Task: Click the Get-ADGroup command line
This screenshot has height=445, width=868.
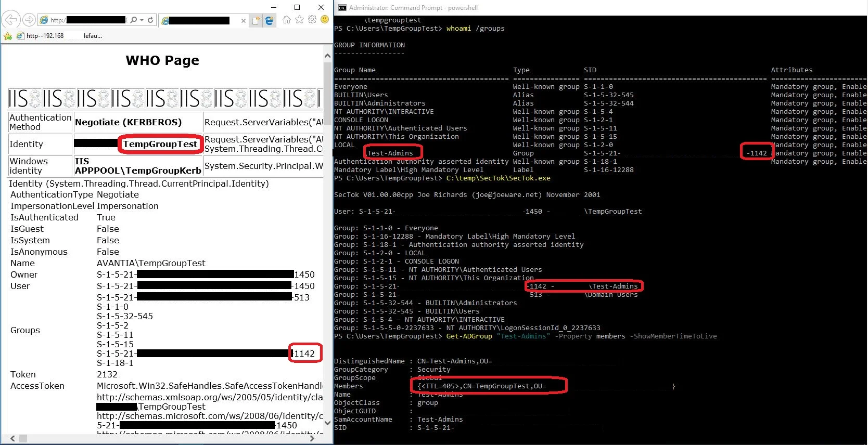Action: pyautogui.click(x=581, y=336)
